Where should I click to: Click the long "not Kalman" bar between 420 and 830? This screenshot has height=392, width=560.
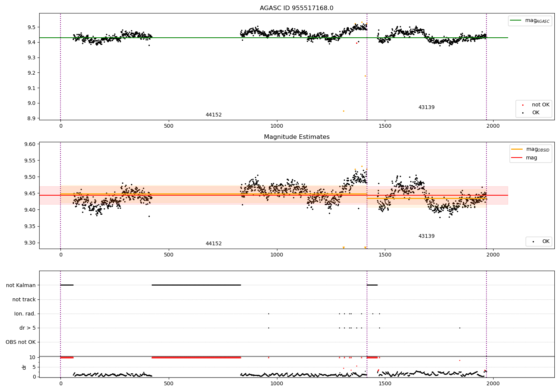coord(196,285)
